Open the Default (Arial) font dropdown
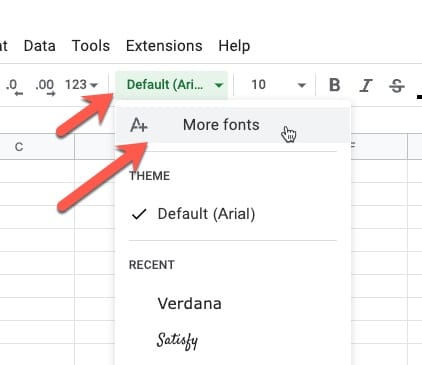422x365 pixels. coord(172,85)
